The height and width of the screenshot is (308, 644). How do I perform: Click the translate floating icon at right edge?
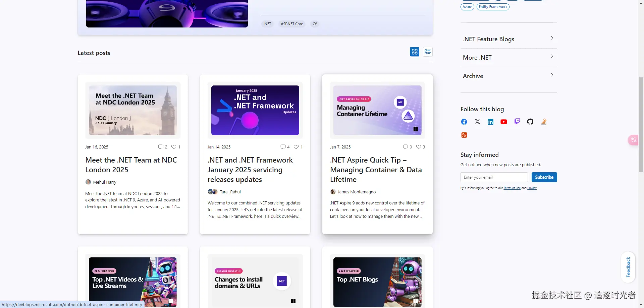coord(633,140)
